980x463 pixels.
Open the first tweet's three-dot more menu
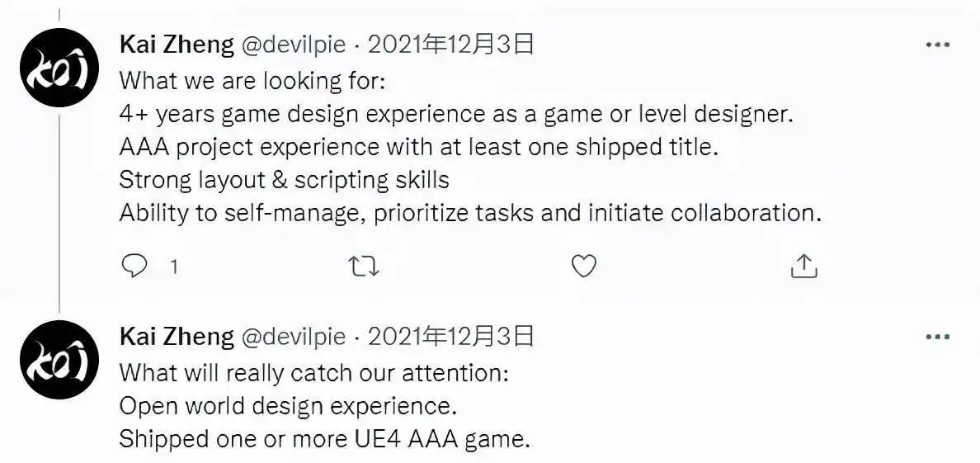tap(937, 45)
